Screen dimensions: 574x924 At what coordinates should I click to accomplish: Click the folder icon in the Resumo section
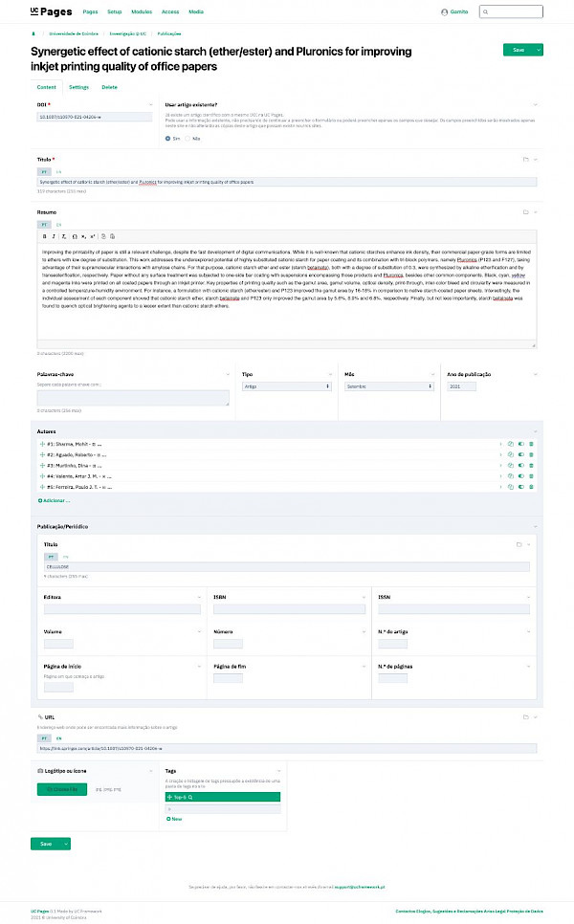[x=525, y=211]
